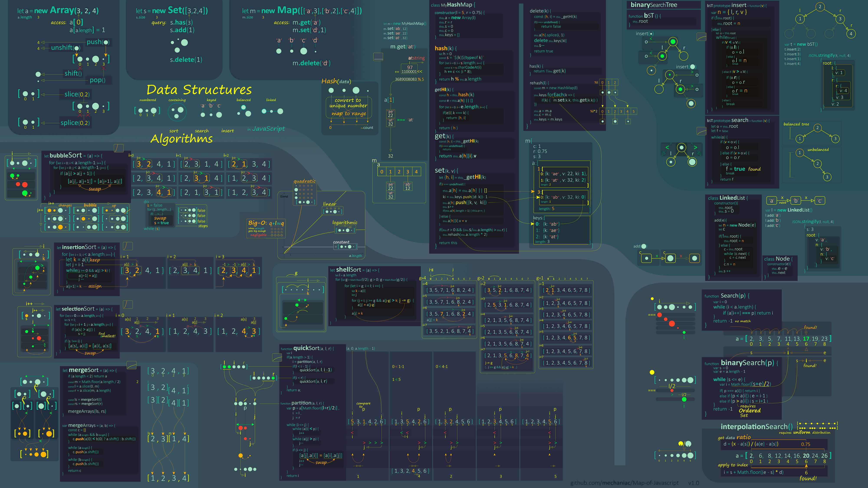
Task: Click the complexity curve icon beside bubbleSort
Action: (x=119, y=148)
